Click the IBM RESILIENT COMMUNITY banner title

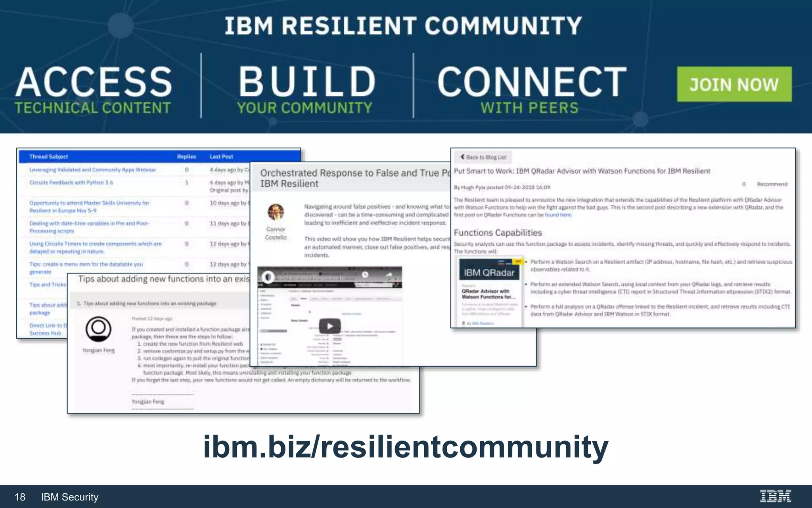tap(403, 26)
